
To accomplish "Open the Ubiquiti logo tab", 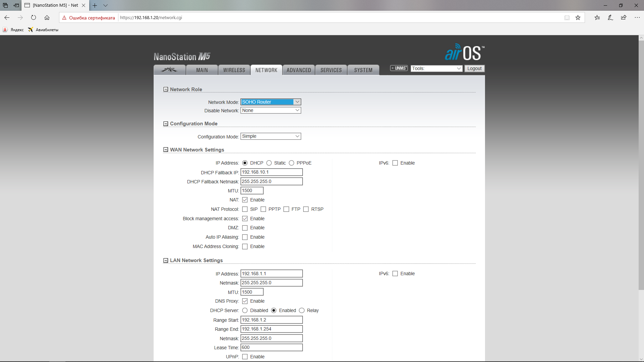I will [x=169, y=70].
